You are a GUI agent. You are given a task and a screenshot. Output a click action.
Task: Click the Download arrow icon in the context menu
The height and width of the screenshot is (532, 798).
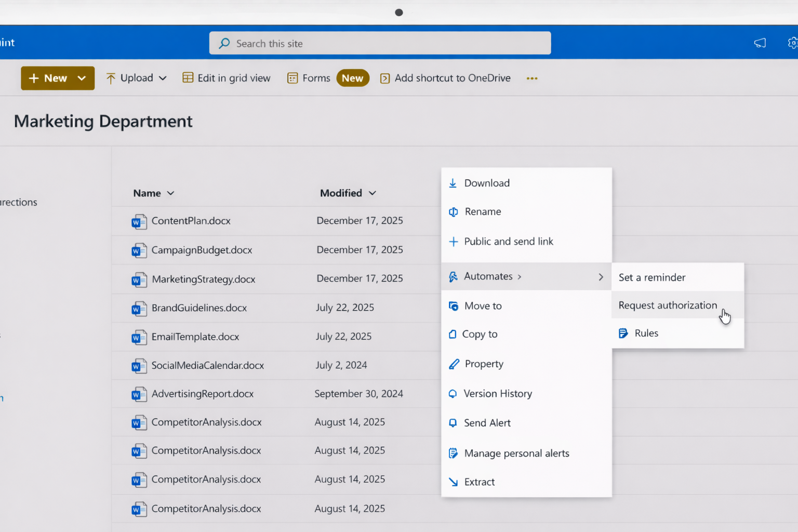[453, 183]
